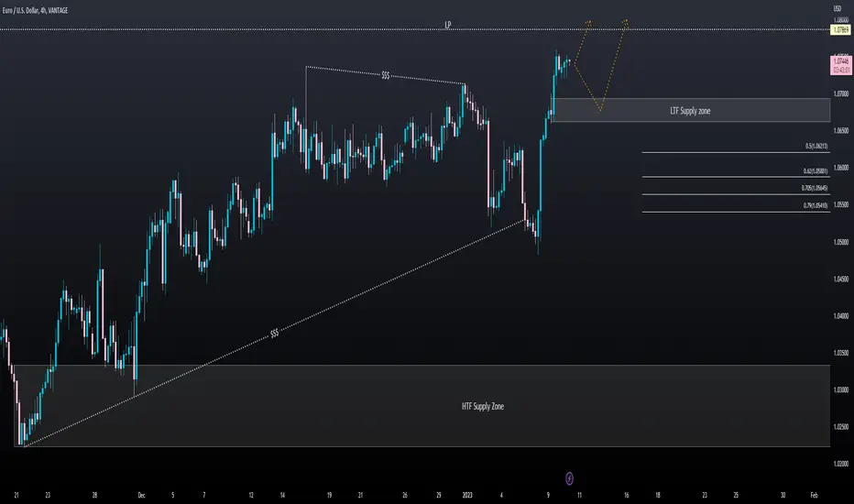Image resolution: width=854 pixels, height=504 pixels.
Task: Click the 1.06500 price axis tick
Action: 841,131
